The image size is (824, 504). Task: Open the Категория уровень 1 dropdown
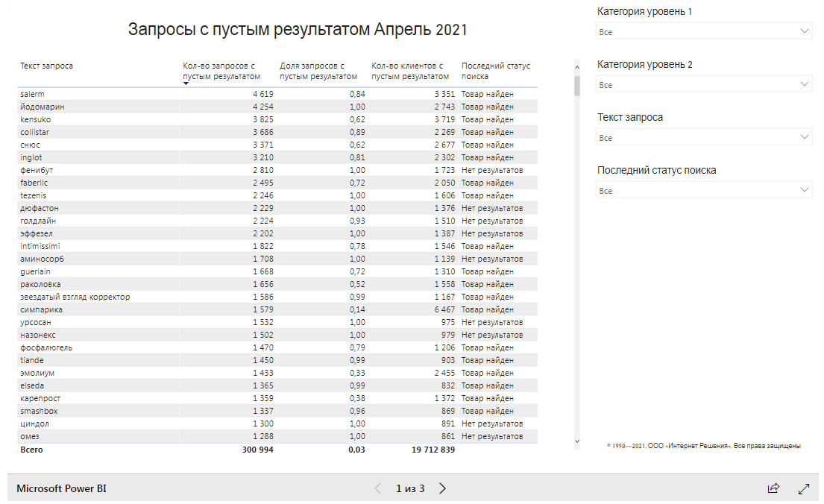704,31
